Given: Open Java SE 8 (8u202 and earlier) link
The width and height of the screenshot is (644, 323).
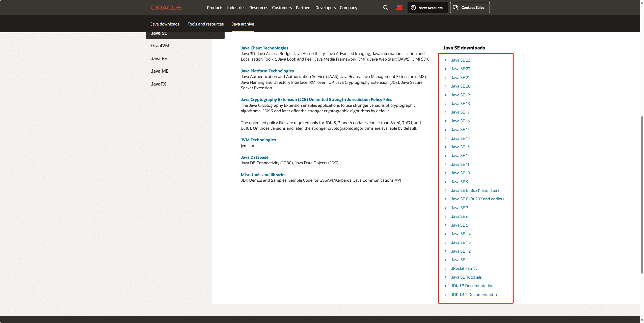Looking at the screenshot, I should 477,199.
